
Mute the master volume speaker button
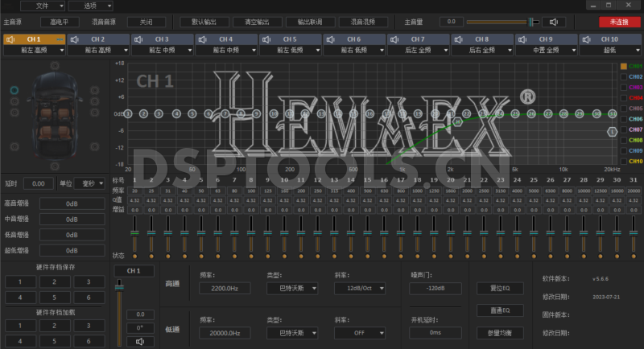point(552,22)
